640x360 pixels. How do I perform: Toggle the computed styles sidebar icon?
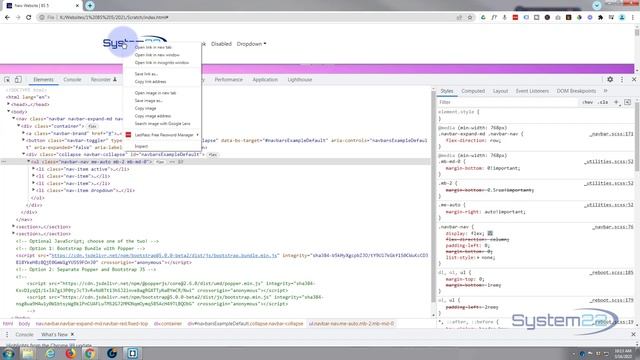click(x=628, y=102)
